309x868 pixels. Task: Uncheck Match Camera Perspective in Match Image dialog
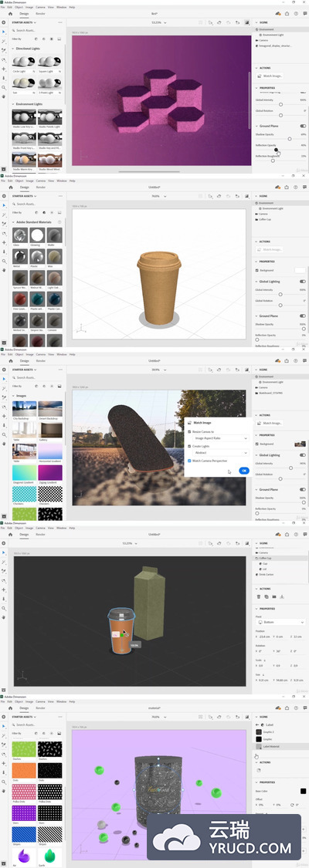click(x=189, y=461)
